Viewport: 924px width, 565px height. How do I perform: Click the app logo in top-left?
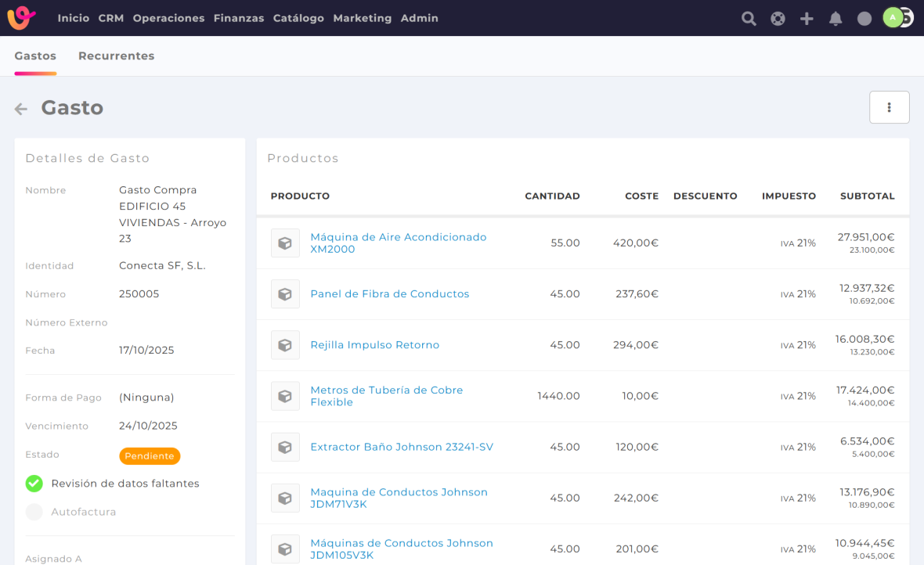(x=21, y=18)
